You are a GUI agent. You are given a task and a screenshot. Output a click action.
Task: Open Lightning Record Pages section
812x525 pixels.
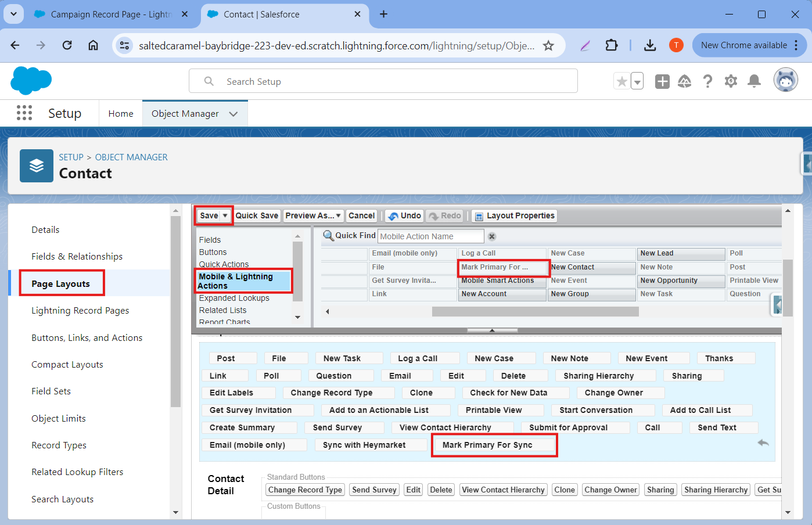[80, 311]
